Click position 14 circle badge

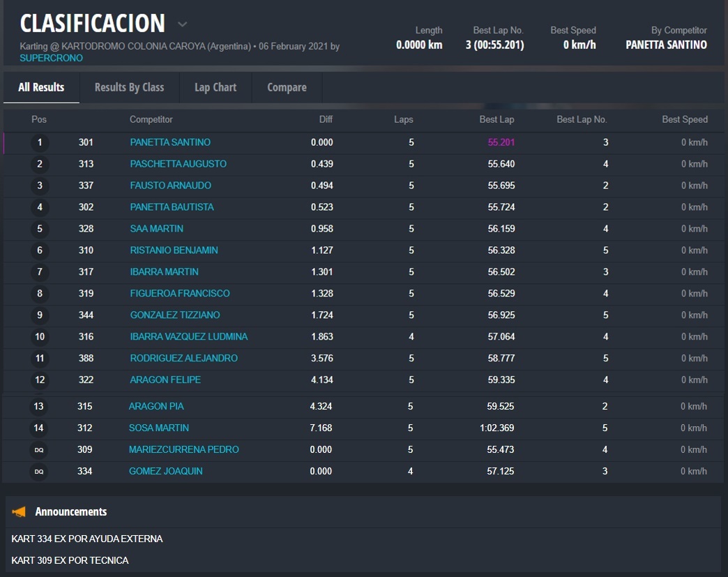coord(38,428)
